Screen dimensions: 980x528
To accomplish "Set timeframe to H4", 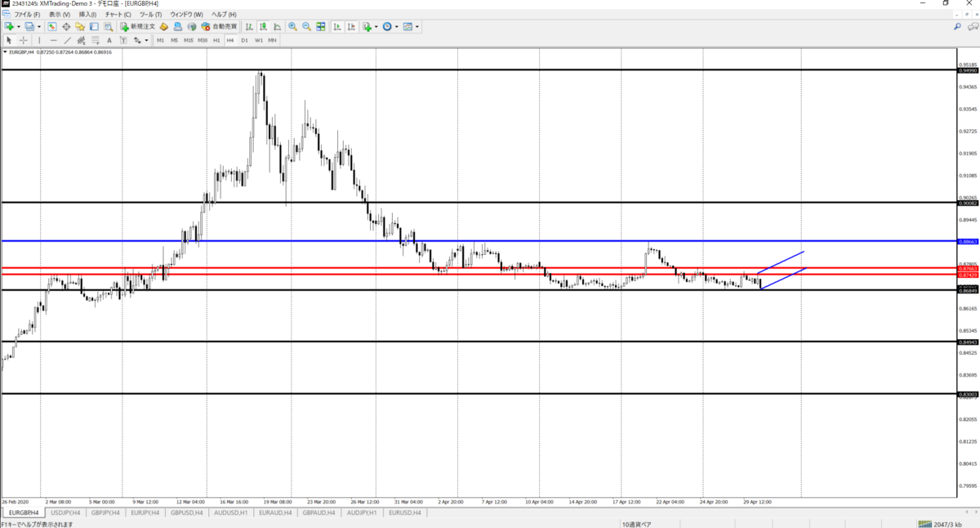I will pyautogui.click(x=230, y=40).
